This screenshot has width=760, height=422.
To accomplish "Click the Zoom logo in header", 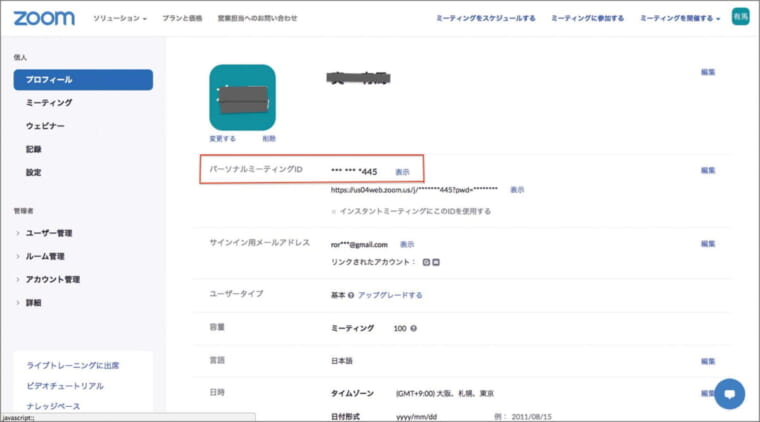I will pyautogui.click(x=44, y=18).
